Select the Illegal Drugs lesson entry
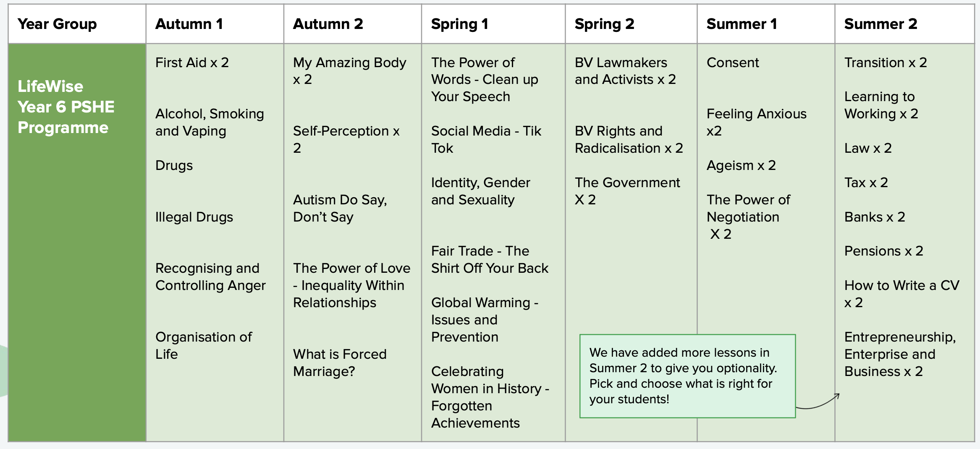This screenshot has height=449, width=980. pos(194,217)
